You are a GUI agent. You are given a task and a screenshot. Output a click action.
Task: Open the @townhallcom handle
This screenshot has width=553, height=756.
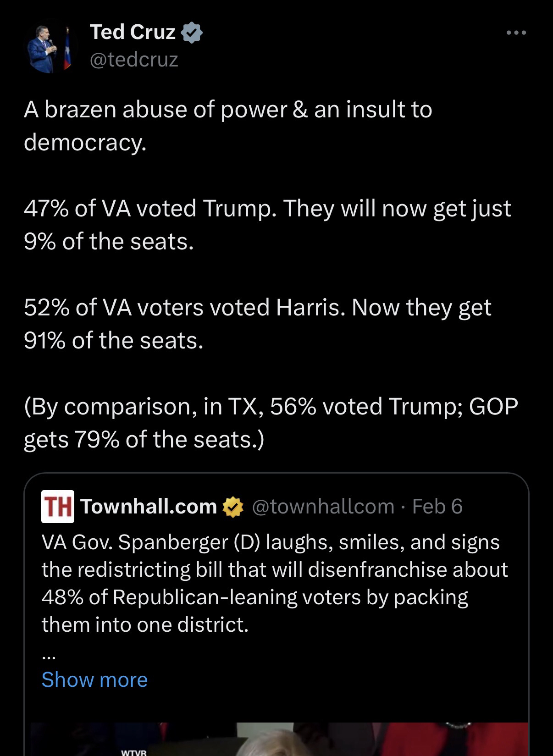pos(323,507)
